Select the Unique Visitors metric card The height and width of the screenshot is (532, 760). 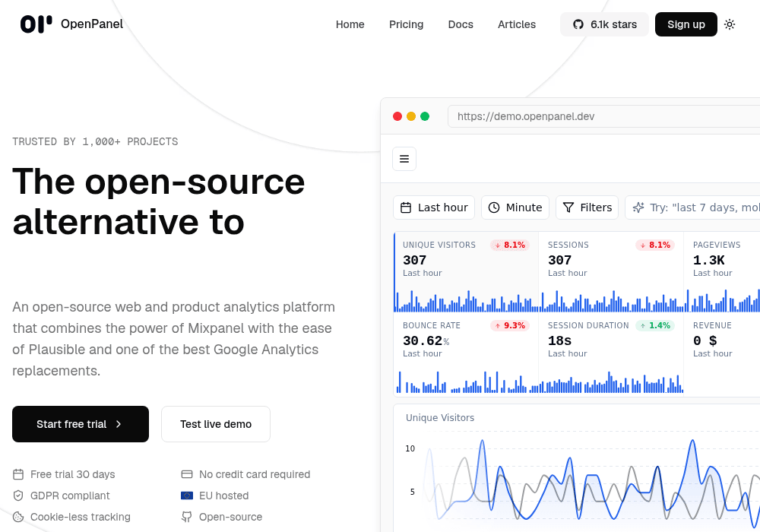click(467, 272)
